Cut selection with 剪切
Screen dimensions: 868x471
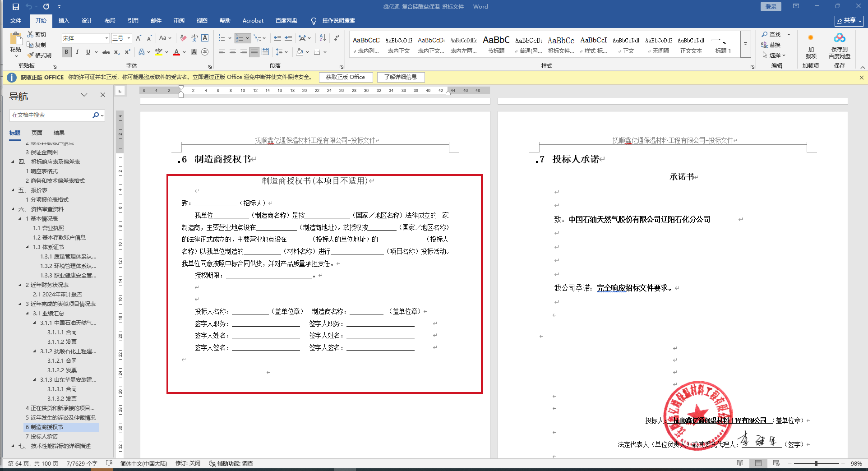point(37,34)
